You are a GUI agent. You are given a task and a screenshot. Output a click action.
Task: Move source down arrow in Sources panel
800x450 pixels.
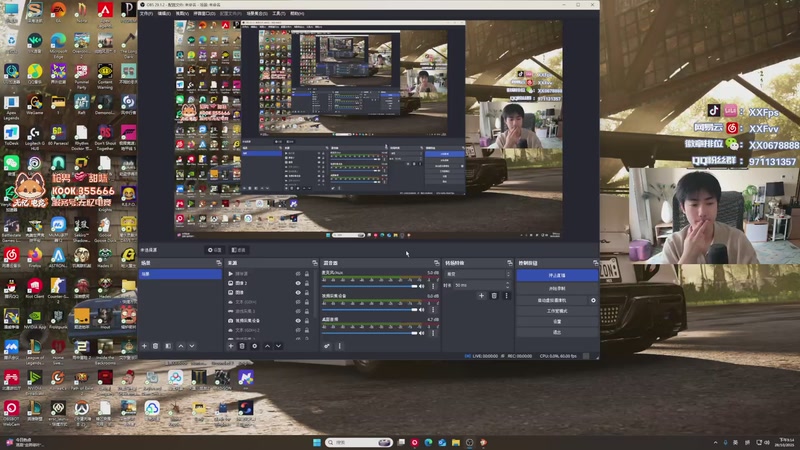(x=279, y=346)
